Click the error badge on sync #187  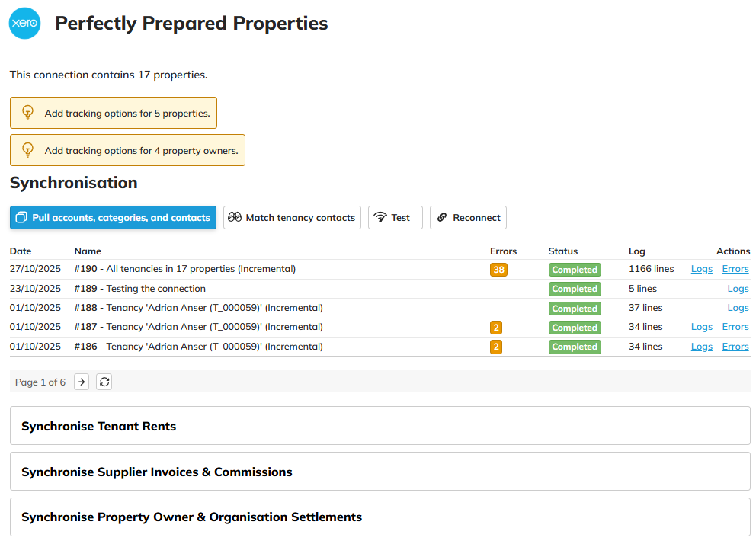496,328
